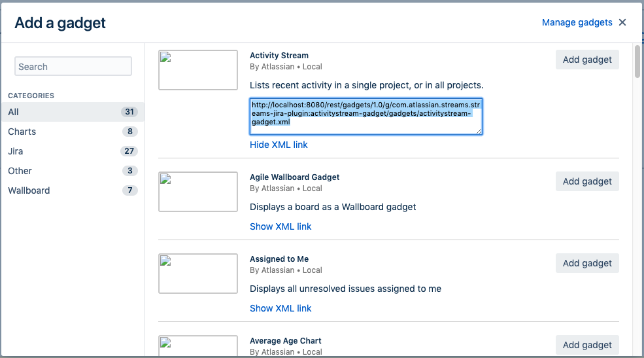Select the Jira category

click(x=73, y=151)
